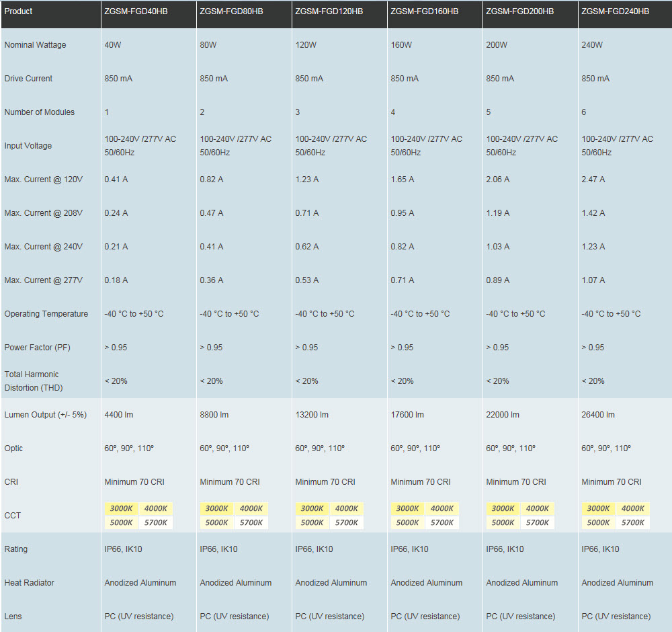Viewport: 672px width, 632px height.
Task: Select the Total Harmonic Distortion row label
Action: 32,381
